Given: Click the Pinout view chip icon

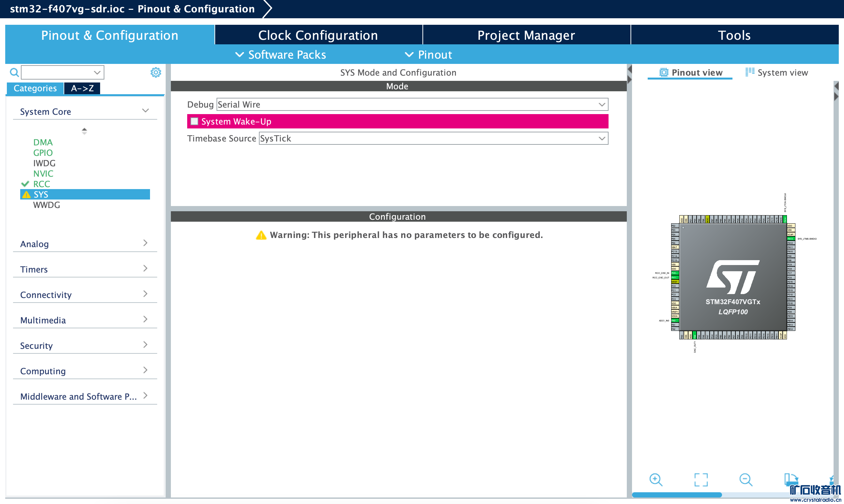Looking at the screenshot, I should click(663, 72).
